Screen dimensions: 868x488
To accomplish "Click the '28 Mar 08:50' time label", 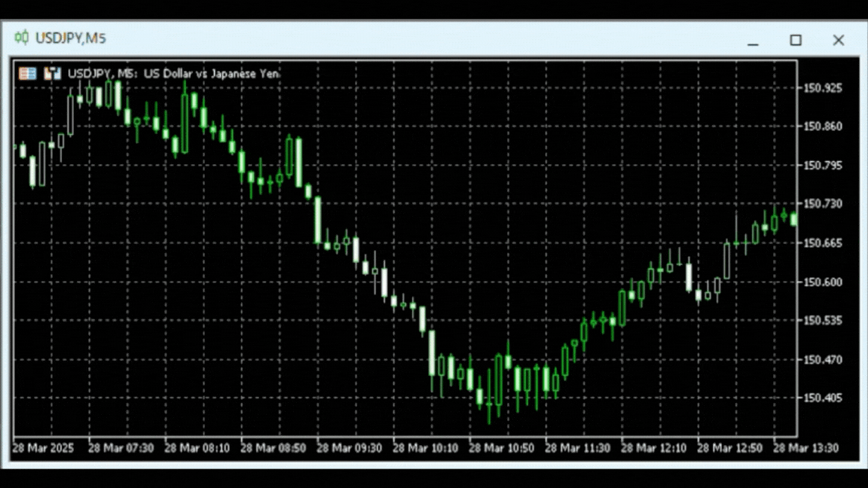I will coord(273,448).
